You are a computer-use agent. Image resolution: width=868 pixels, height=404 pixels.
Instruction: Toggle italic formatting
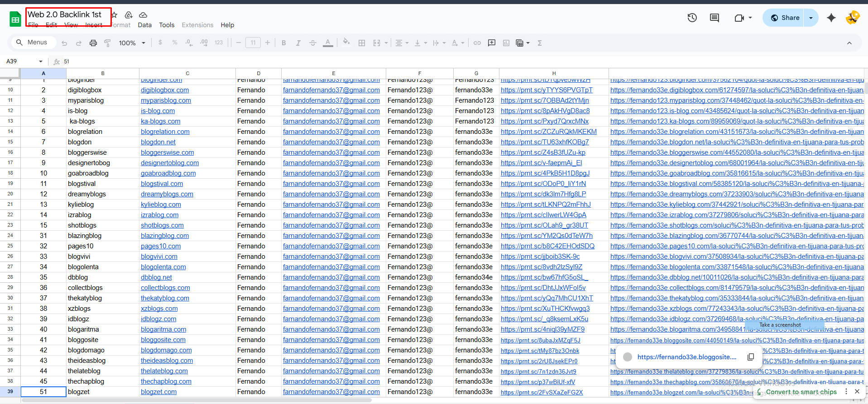298,43
